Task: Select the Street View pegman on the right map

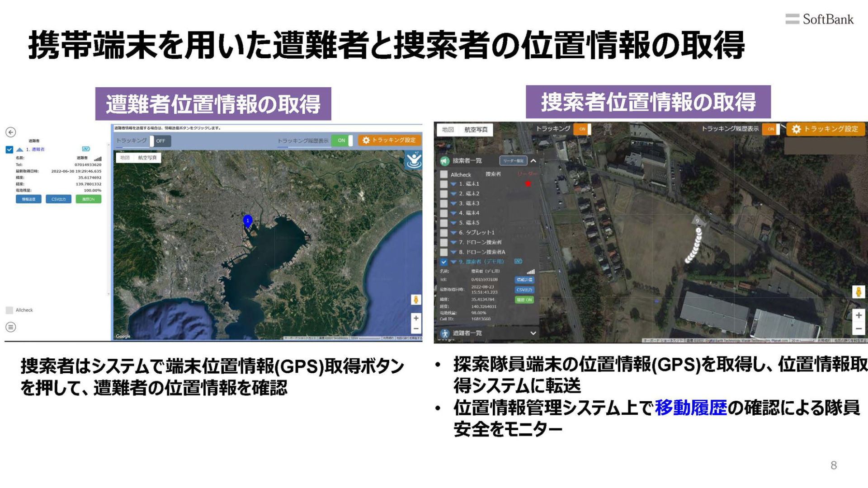Action: 858,292
